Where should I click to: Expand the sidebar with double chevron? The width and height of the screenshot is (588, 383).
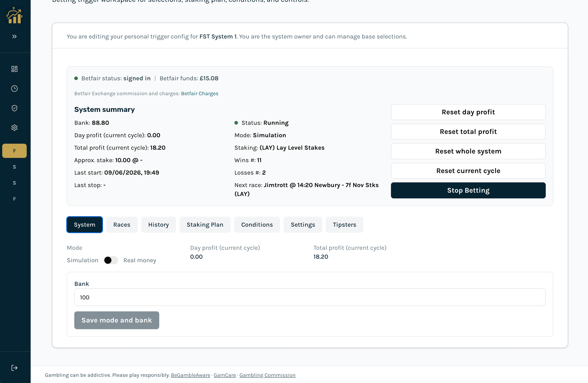tap(14, 36)
